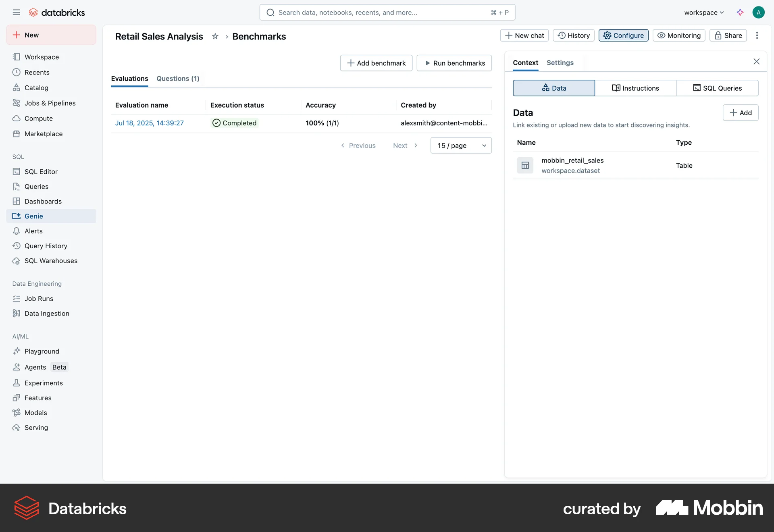Click the search input field
Screen dimensions: 774x532
pyautogui.click(x=387, y=12)
